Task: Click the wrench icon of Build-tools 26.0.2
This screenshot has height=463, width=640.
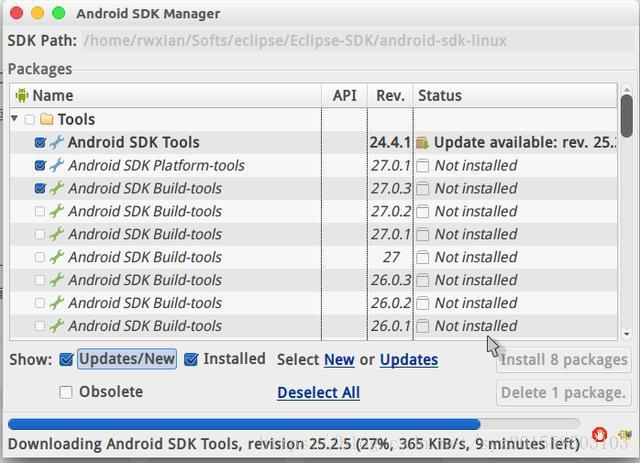Action: point(56,303)
